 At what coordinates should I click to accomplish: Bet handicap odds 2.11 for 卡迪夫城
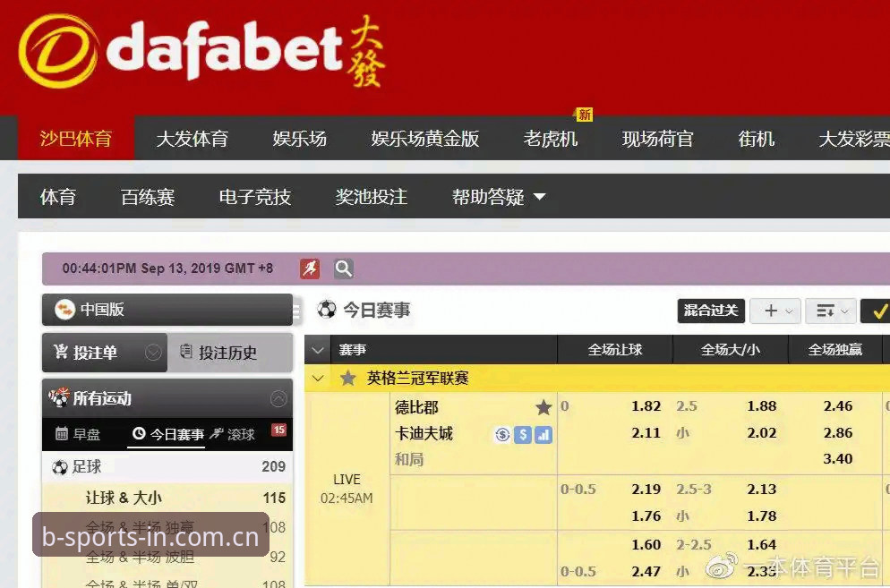646,433
